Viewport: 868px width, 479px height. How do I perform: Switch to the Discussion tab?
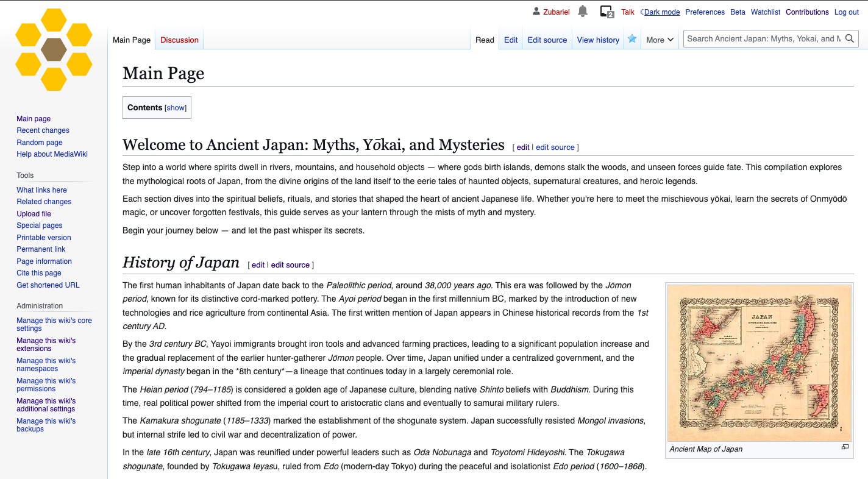point(179,40)
